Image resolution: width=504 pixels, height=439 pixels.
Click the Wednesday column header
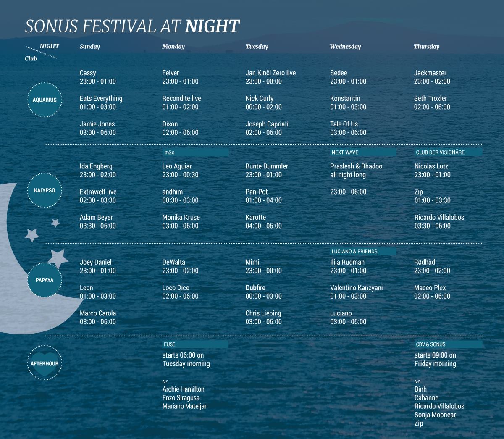coord(345,47)
